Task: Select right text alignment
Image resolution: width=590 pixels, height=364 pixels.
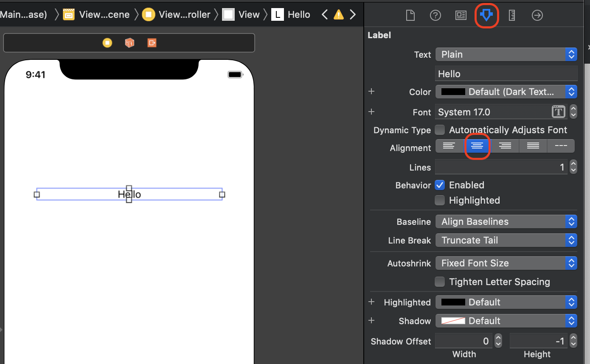Action: 505,146
